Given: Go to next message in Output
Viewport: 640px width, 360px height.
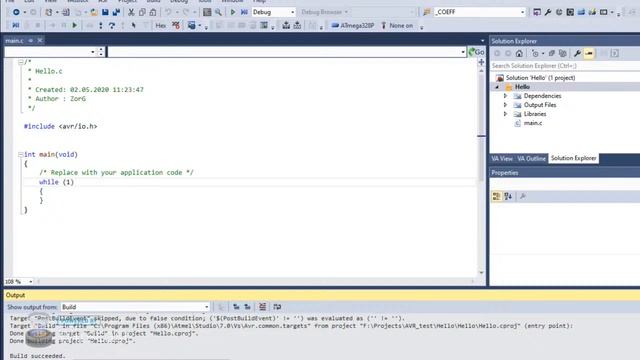Looking at the screenshot, I should [247, 307].
